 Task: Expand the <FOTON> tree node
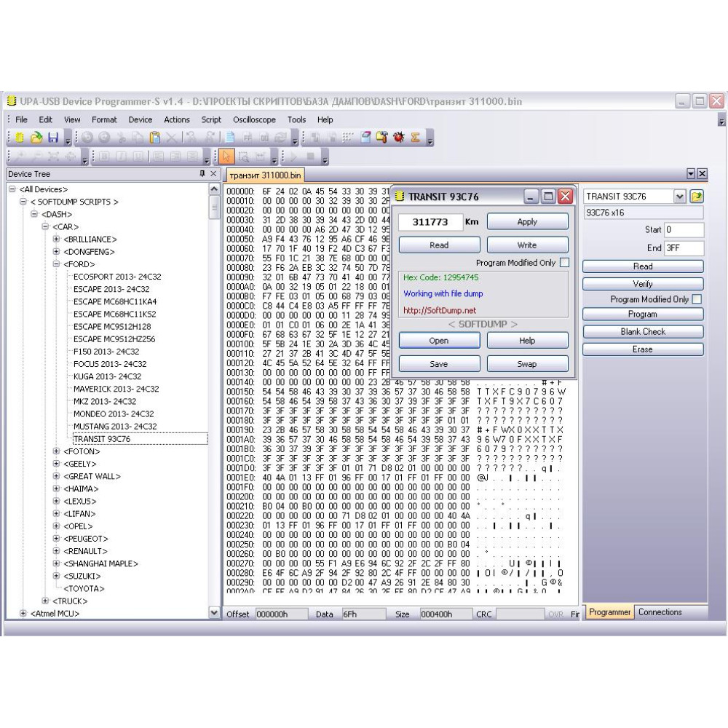pos(56,451)
